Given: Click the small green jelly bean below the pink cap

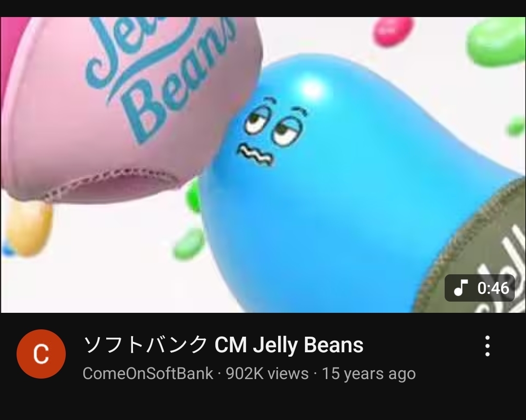Looking at the screenshot, I should (188, 244).
